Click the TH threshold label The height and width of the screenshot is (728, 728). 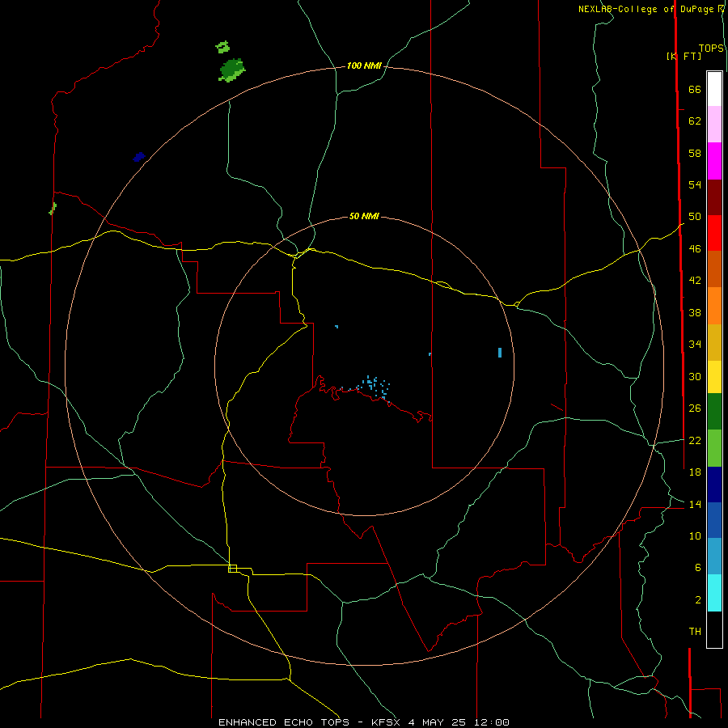tap(695, 632)
